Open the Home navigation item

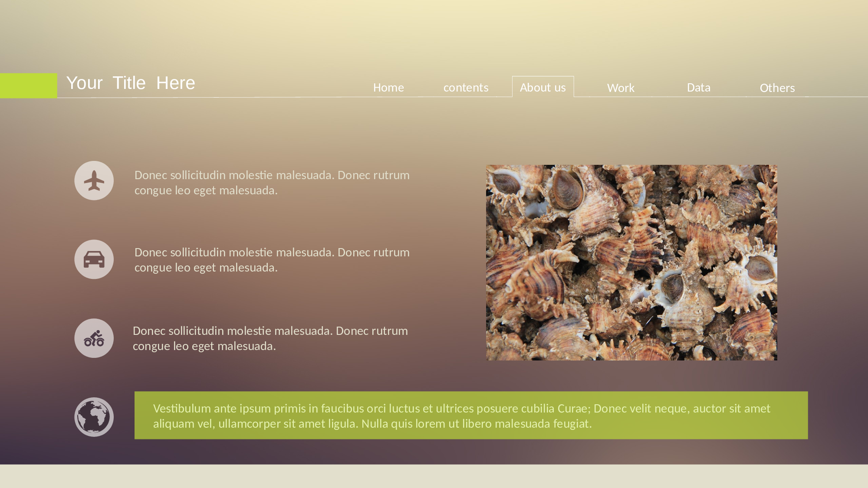388,88
